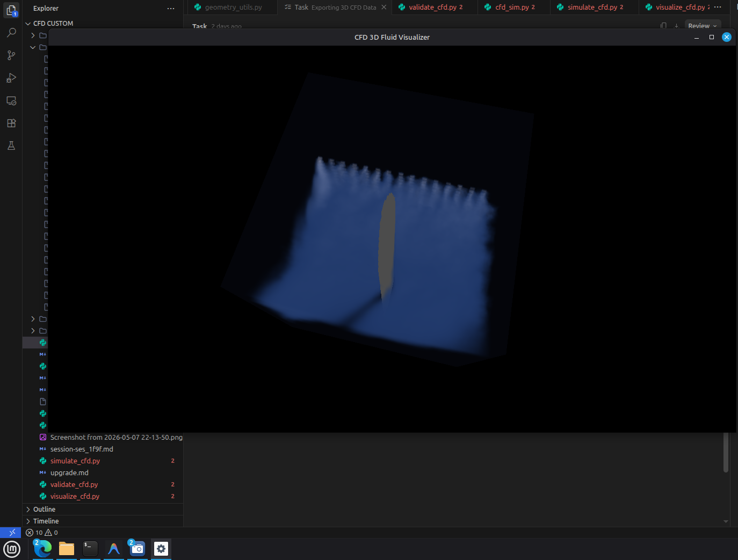738x560 pixels.
Task: Collapse the CFD CUSTOM root folder
Action: (x=28, y=24)
